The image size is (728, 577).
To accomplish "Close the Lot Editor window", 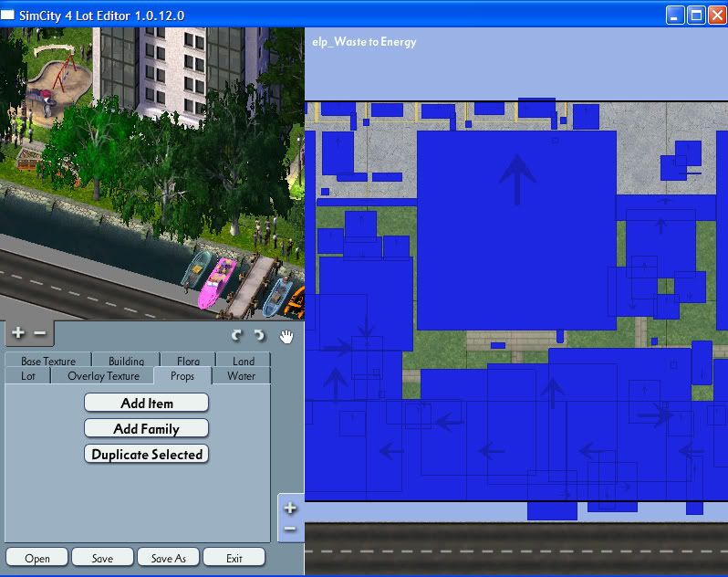I will (717, 16).
